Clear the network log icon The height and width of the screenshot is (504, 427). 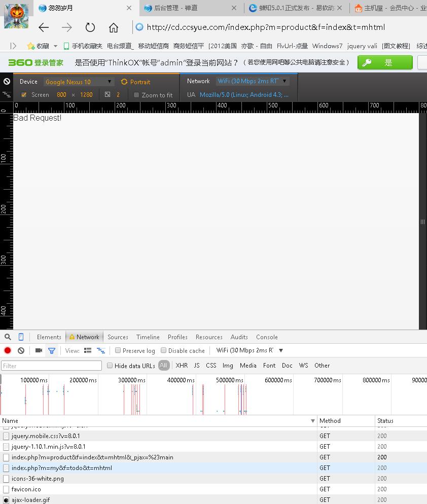(21, 350)
